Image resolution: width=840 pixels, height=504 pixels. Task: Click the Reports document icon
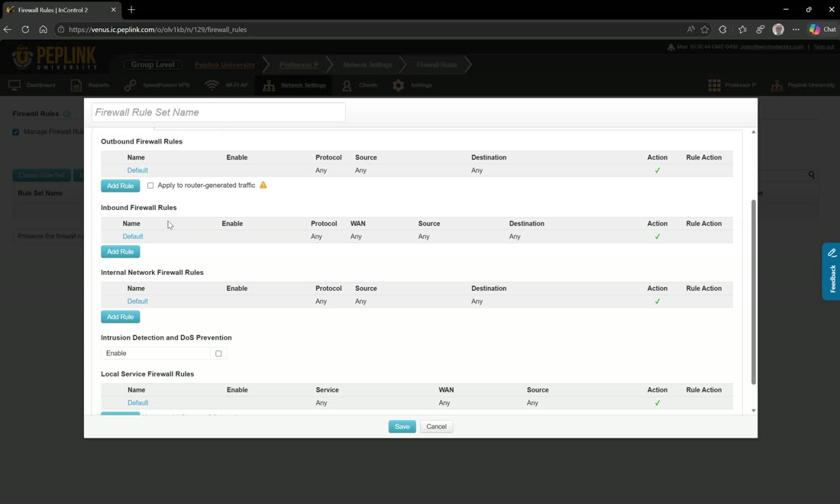[76, 86]
